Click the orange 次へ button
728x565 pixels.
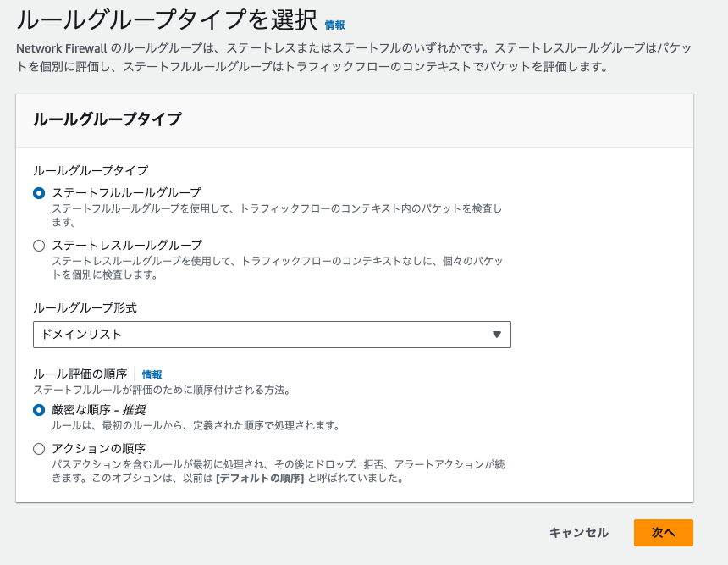[663, 533]
